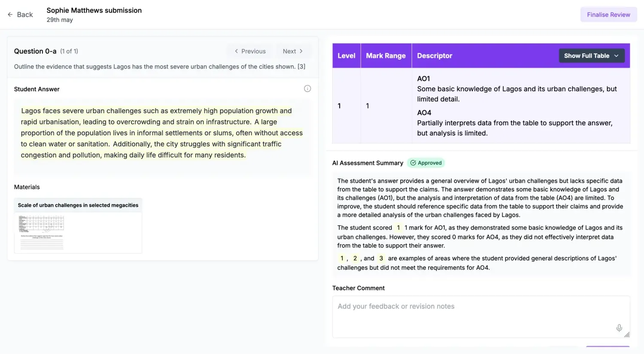Click citation chip 1 in the AI summary
644x354 pixels.
tap(342, 258)
